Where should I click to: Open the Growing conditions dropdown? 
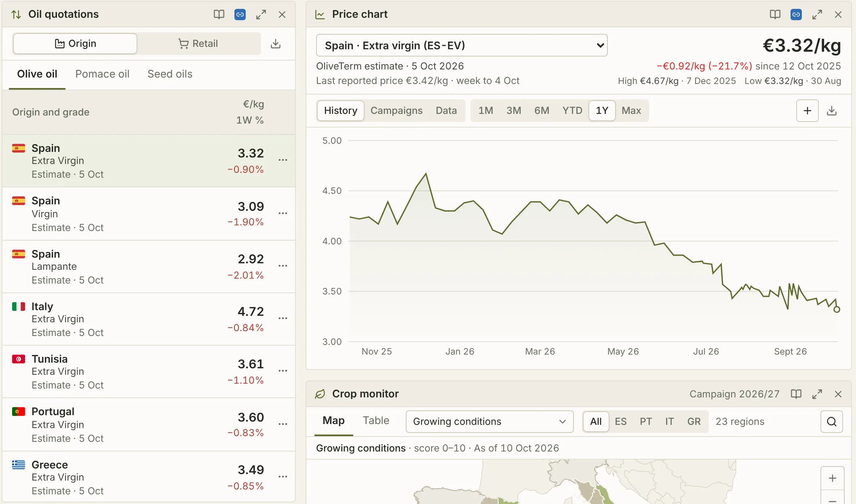coord(489,422)
